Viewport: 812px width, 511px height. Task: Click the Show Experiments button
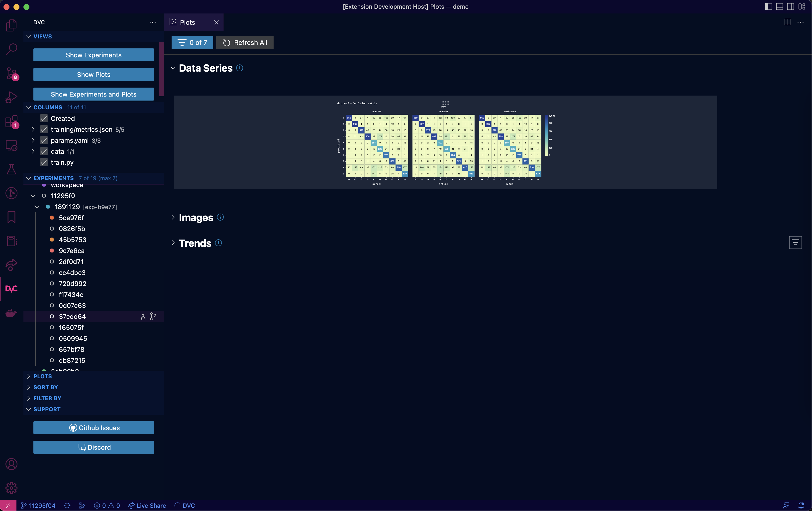point(94,55)
